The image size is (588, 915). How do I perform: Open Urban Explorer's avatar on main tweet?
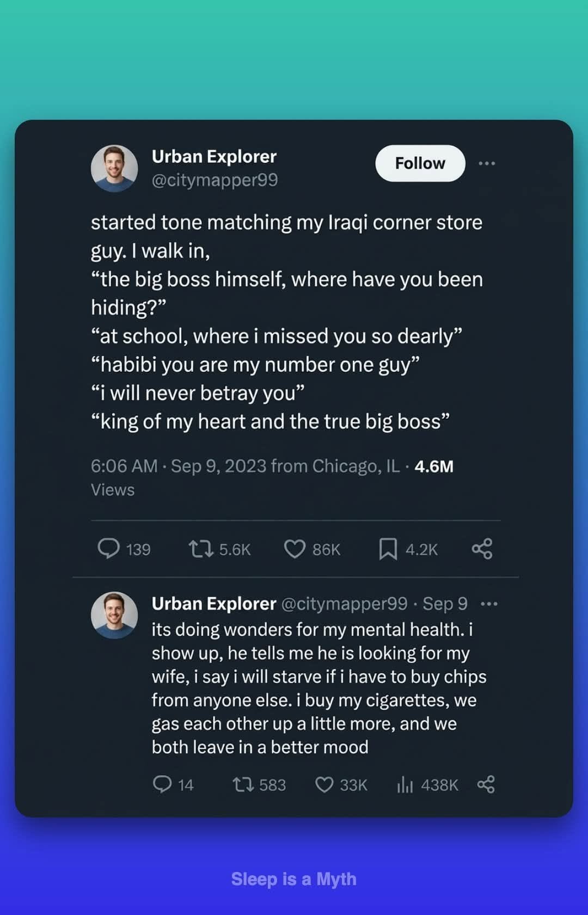tap(114, 168)
